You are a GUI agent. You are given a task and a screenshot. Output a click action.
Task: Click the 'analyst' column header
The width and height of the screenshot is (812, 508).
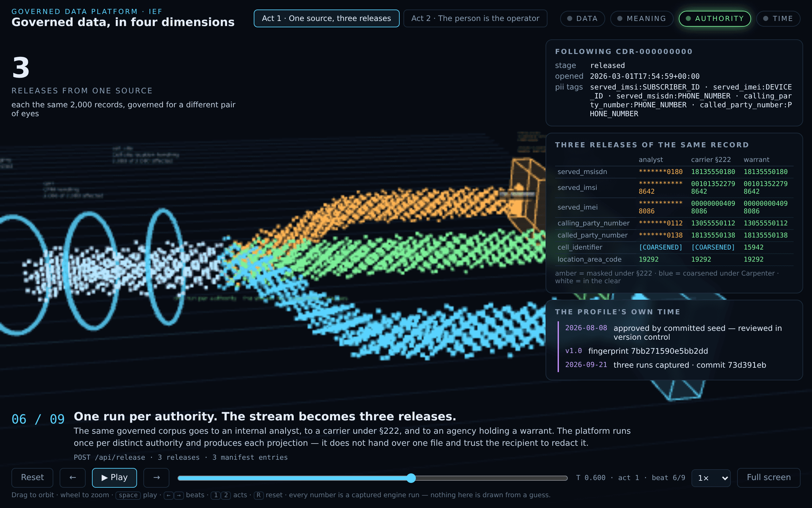(x=651, y=160)
